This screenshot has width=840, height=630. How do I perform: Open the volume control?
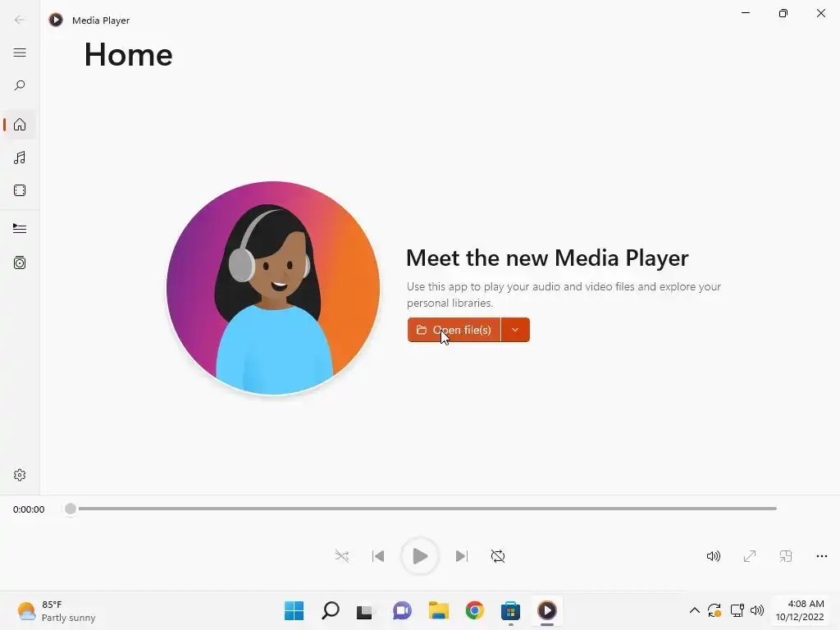click(714, 556)
